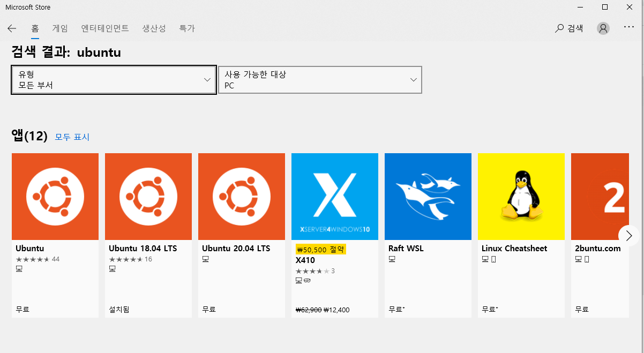Click the ₩50,500 절약 savings badge
This screenshot has height=353, width=644.
coord(321,249)
